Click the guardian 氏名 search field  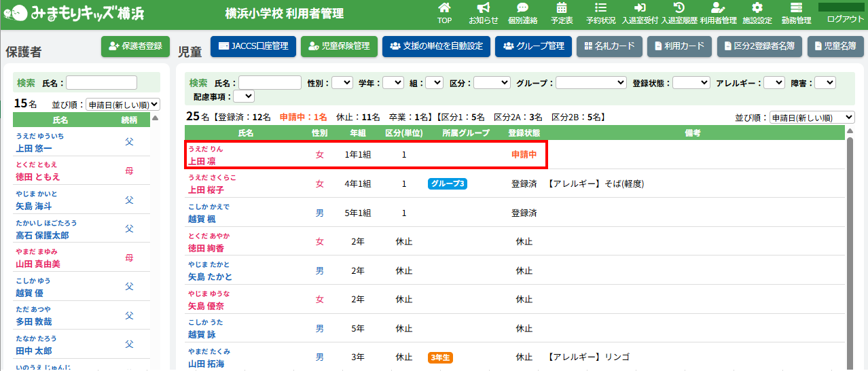coord(101,83)
